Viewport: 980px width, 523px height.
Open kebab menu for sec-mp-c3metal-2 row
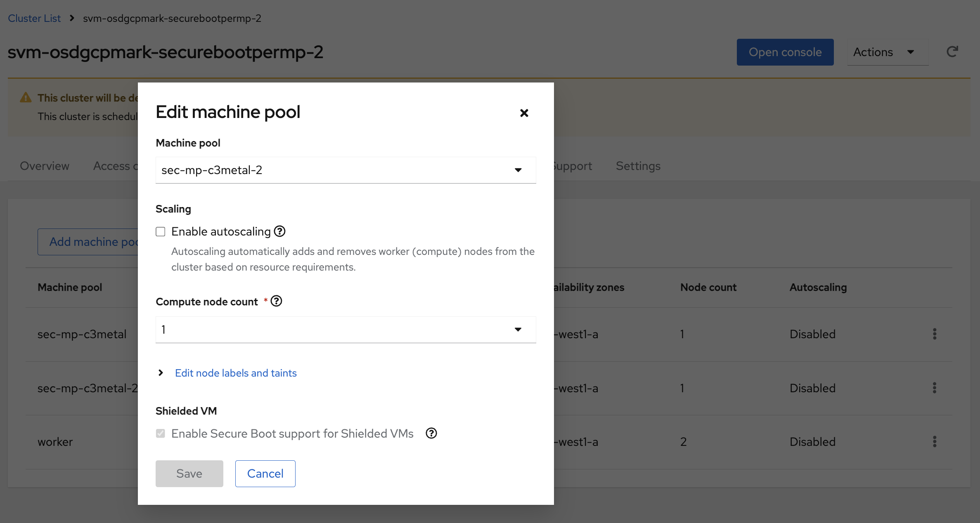(935, 388)
